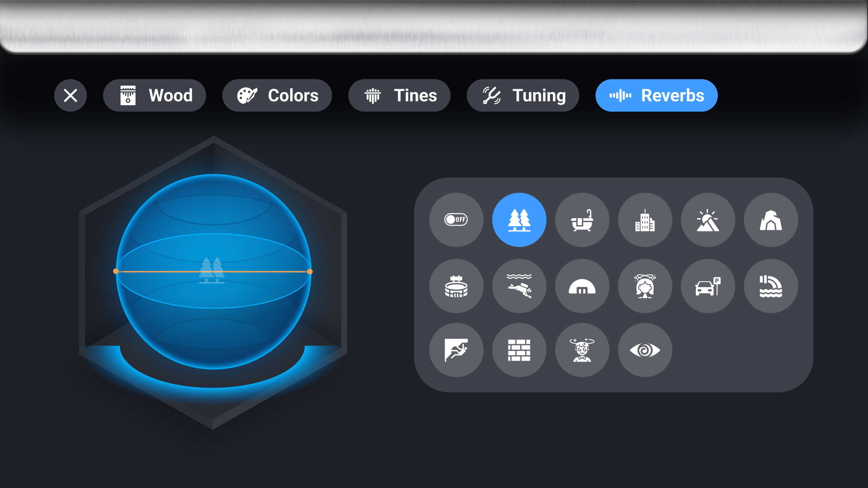Image resolution: width=868 pixels, height=488 pixels.
Task: Pick the mountain sunrise reverb
Action: point(708,220)
